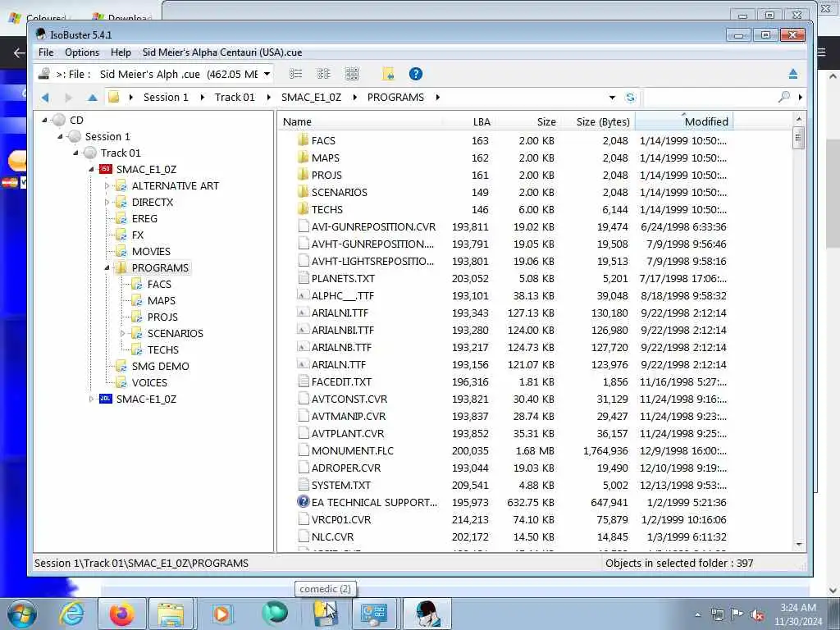The height and width of the screenshot is (630, 840).
Task: Show hidden system tray icons arrow
Action: pyautogui.click(x=697, y=615)
